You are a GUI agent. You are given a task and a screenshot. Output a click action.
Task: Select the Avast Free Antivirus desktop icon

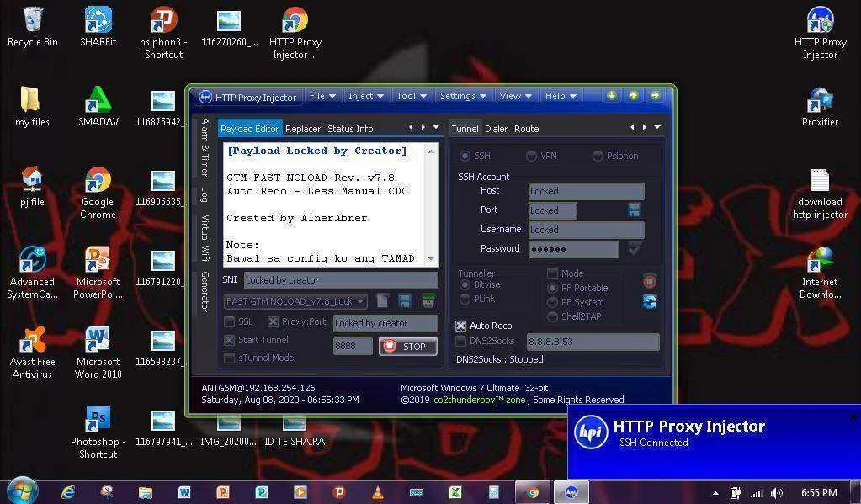point(32,353)
